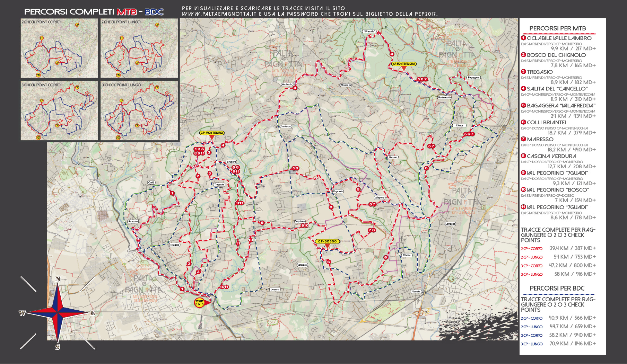Click the Percorsi per BDC heading
This screenshot has width=627, height=364.
click(557, 288)
